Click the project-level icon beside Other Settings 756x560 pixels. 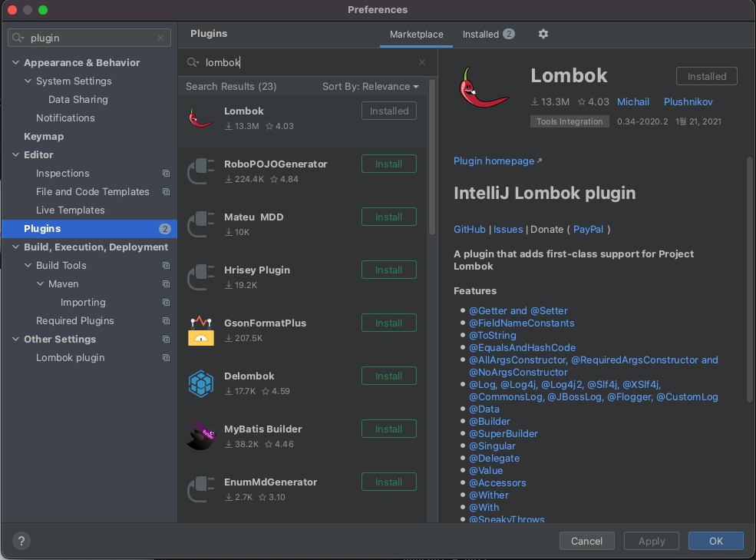pyautogui.click(x=166, y=339)
